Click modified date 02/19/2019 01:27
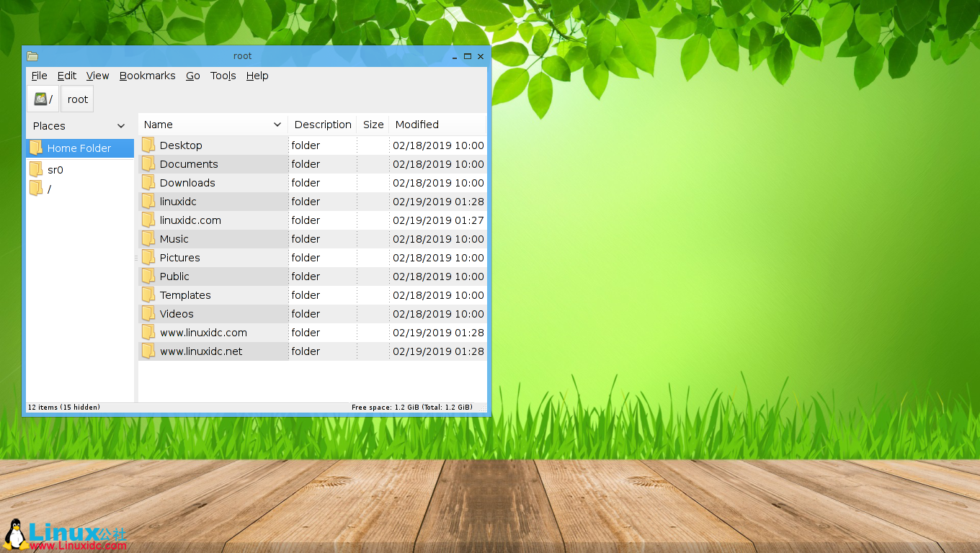980x553 pixels. pos(438,220)
